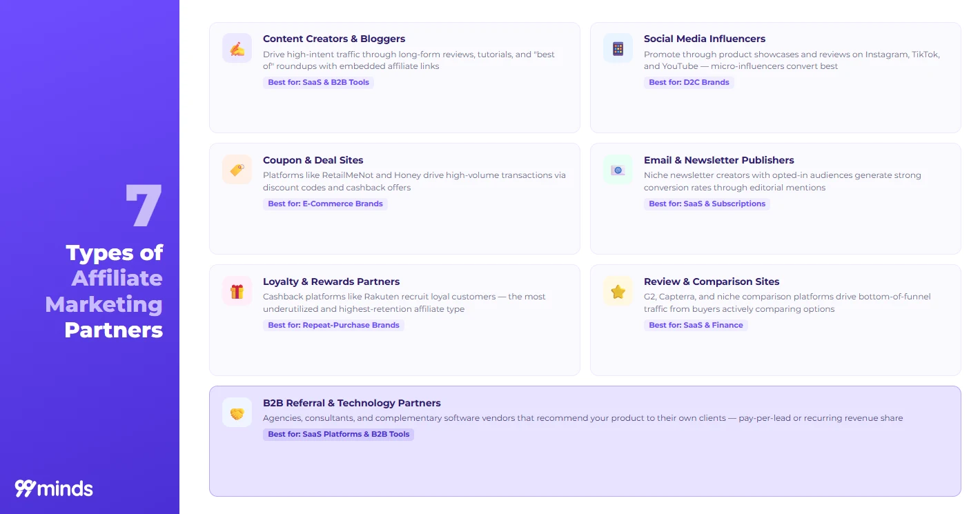Viewport: 980px width, 514px height.
Task: Click the description mentioning G2 and Capterra
Action: pos(787,303)
